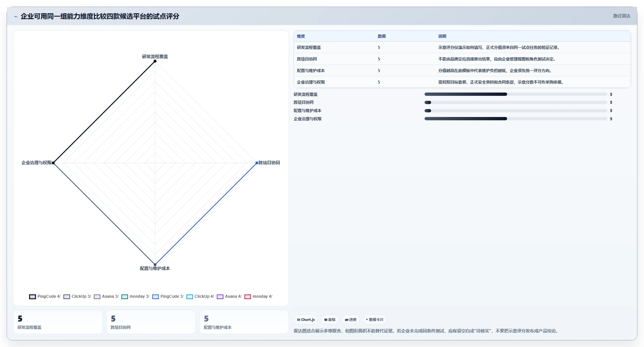Click the value 5 in 企业治理与权限 table row
The image size is (644, 347).
pos(379,82)
